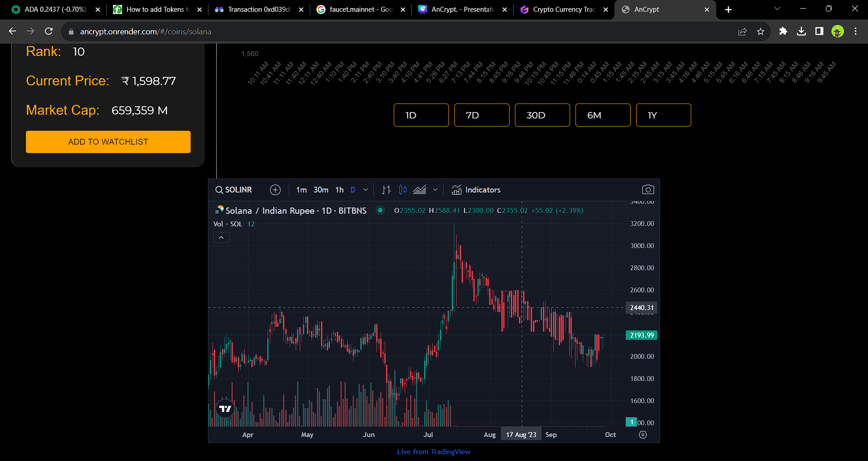Close the Crypto Currency Tracker tab
Viewport: 868px width, 461px height.
(606, 9)
